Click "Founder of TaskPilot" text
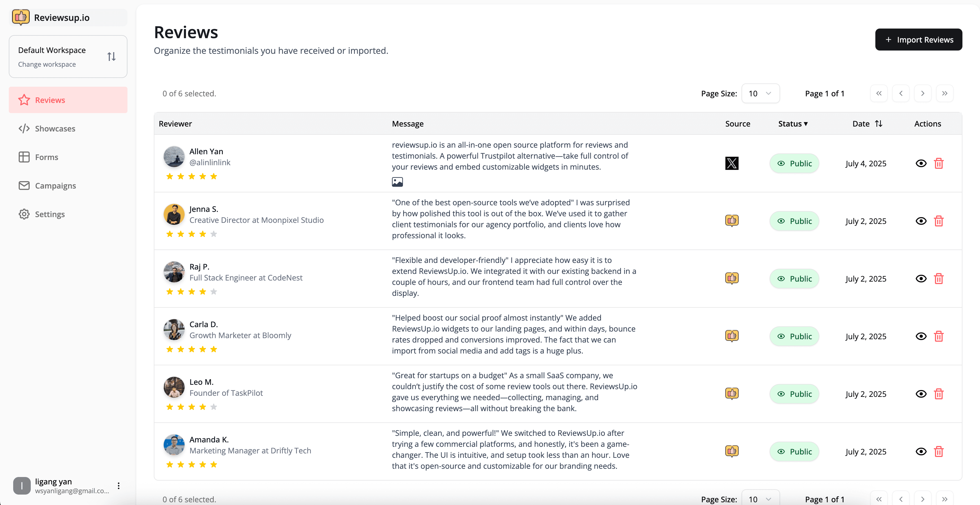The width and height of the screenshot is (980, 505). [226, 393]
